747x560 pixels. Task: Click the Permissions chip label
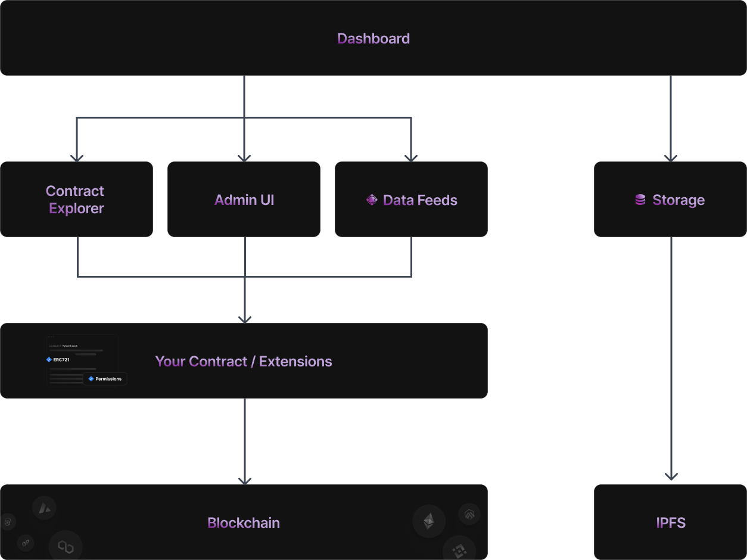pyautogui.click(x=108, y=379)
